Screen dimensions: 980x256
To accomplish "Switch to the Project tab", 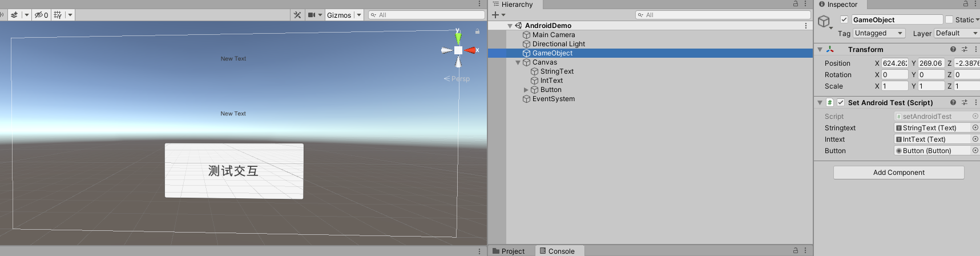I will 509,251.
